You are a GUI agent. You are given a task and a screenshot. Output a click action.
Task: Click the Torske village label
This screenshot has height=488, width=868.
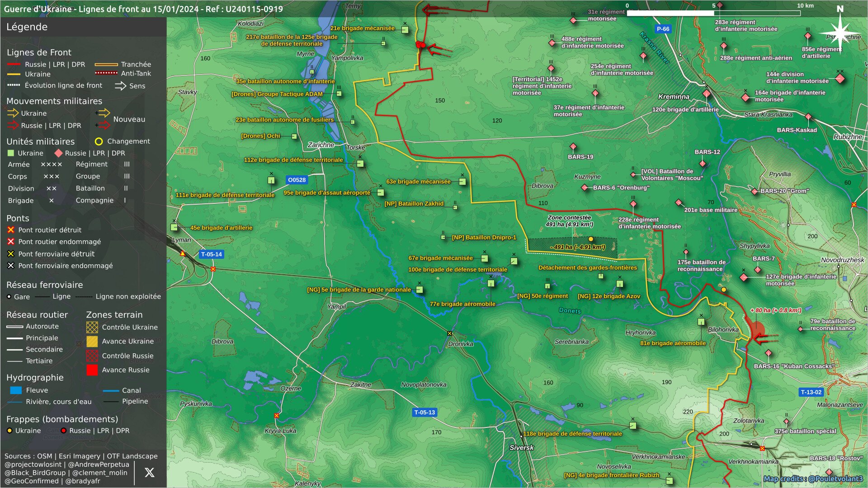pyautogui.click(x=356, y=148)
